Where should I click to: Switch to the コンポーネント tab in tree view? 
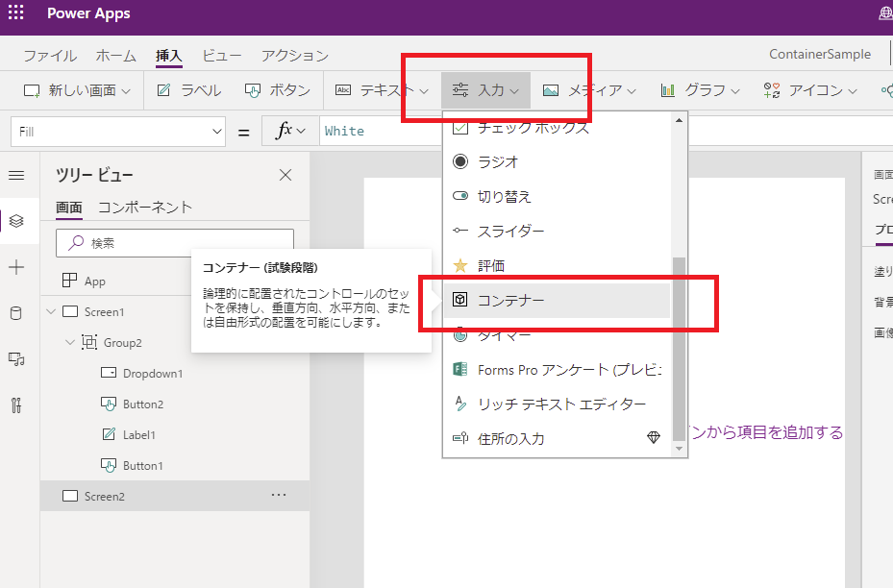tap(145, 208)
